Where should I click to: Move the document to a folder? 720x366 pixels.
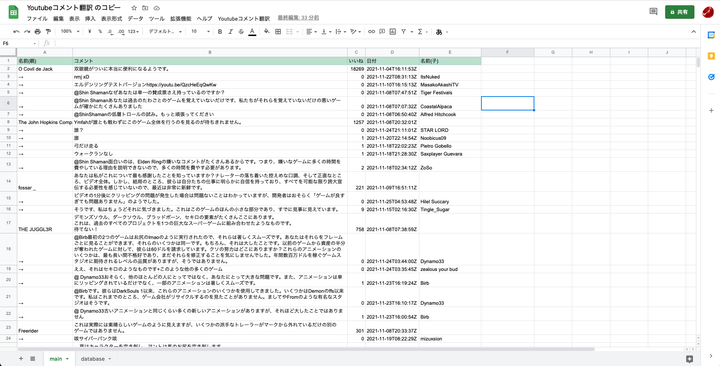coord(145,8)
